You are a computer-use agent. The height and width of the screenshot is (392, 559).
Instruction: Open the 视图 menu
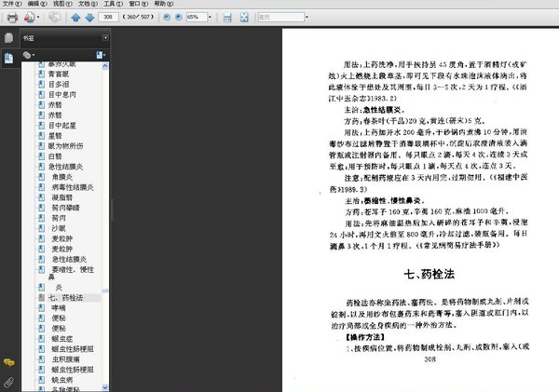click(62, 4)
